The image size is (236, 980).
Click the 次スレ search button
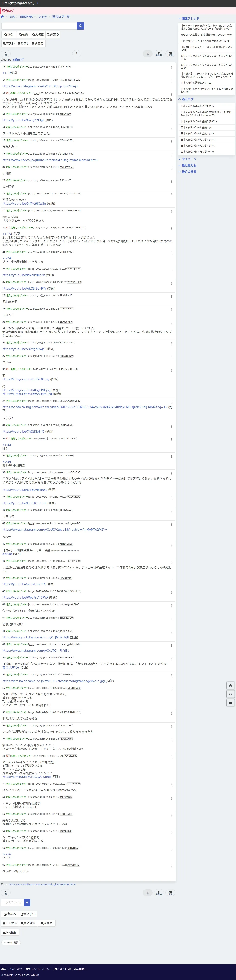pos(9,43)
